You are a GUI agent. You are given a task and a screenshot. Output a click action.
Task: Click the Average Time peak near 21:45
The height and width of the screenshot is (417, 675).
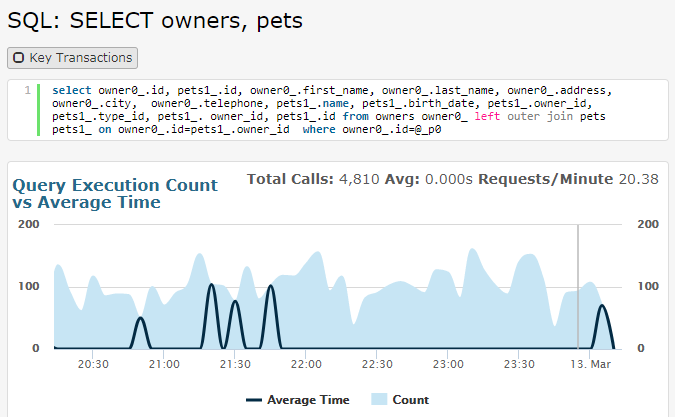click(x=270, y=286)
